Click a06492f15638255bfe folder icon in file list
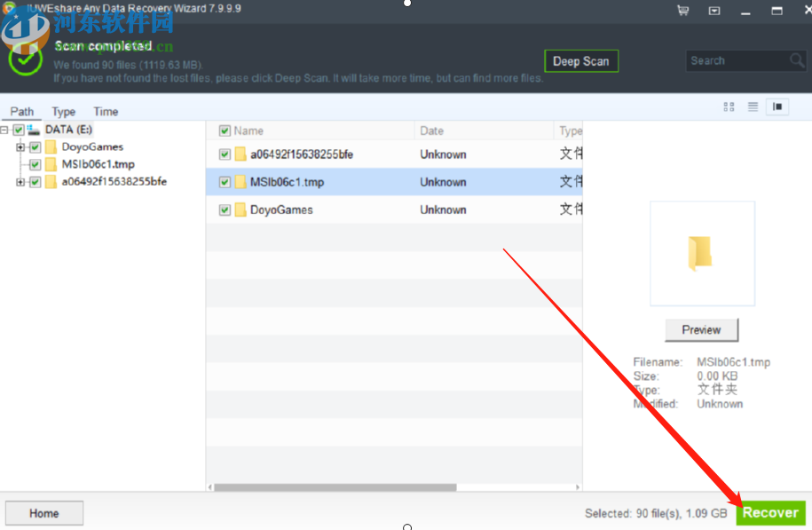 click(240, 154)
